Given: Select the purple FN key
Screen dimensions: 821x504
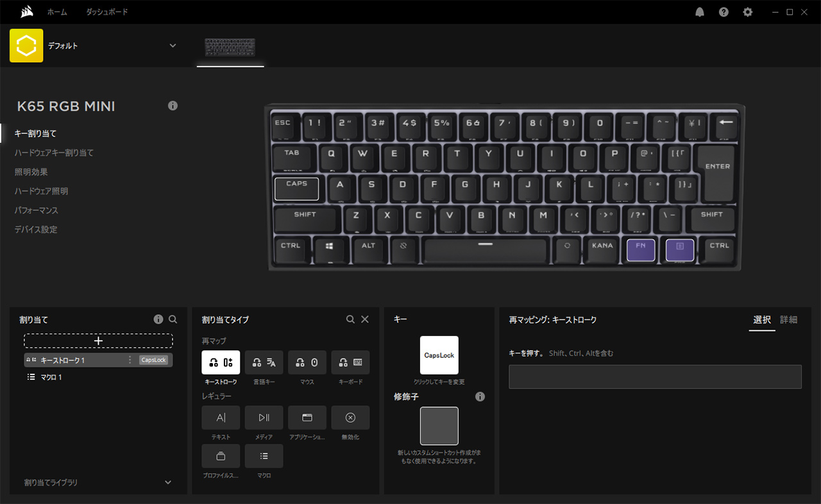Looking at the screenshot, I should click(641, 249).
